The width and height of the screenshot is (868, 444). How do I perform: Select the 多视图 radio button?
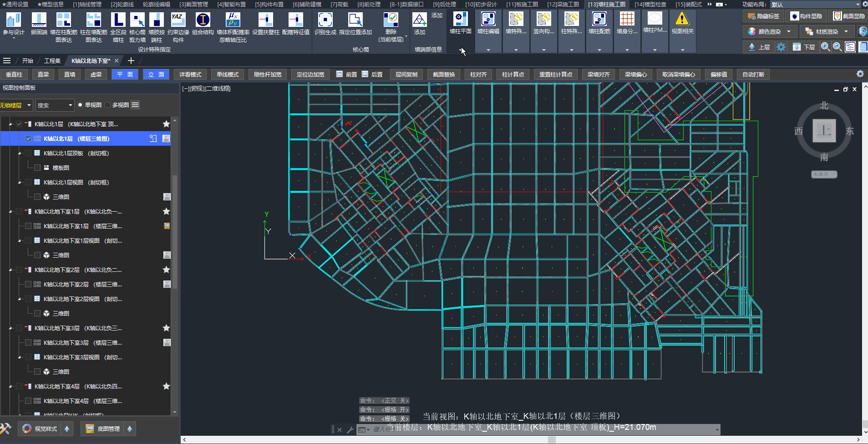[108, 105]
